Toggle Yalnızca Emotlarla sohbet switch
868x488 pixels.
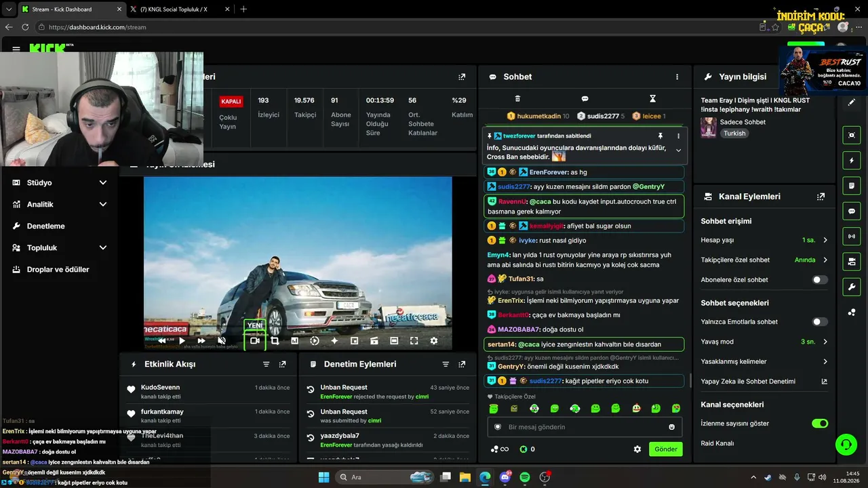(x=820, y=322)
